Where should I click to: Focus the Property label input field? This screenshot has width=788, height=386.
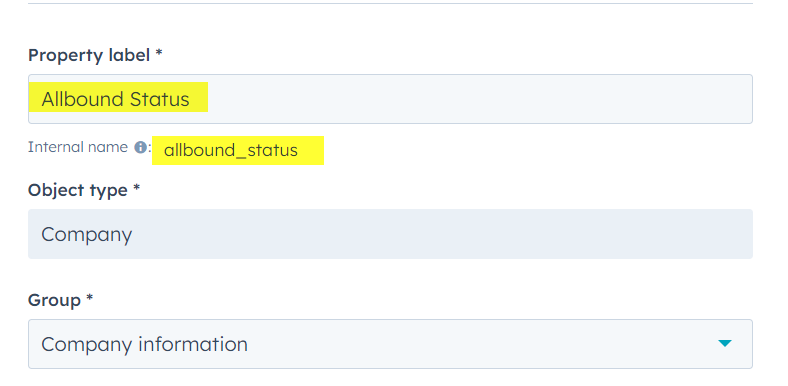[x=390, y=99]
